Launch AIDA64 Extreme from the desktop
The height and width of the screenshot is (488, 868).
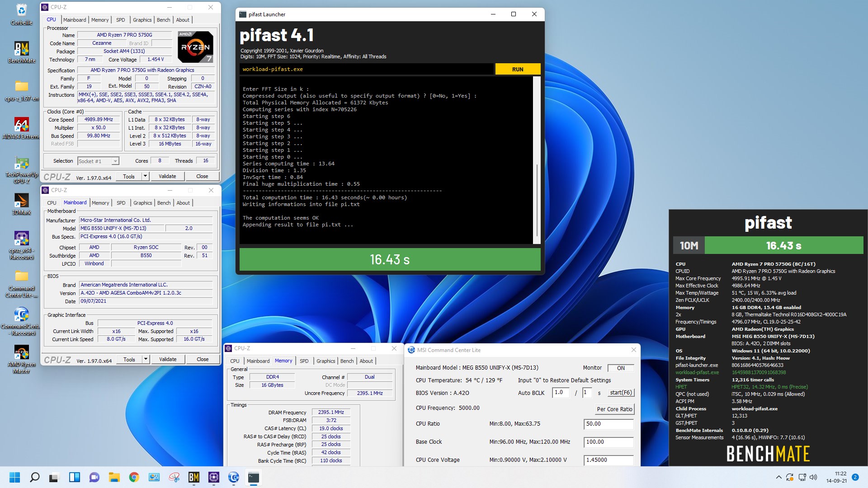click(x=21, y=128)
